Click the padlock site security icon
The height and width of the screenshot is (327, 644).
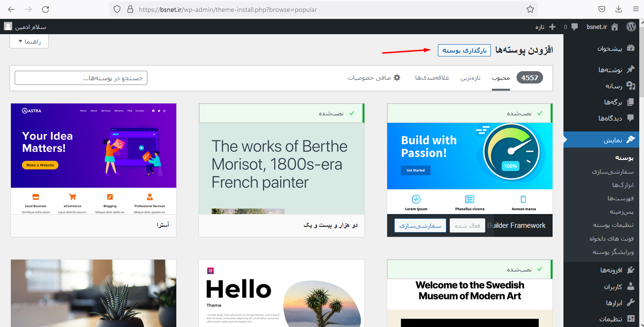130,9
